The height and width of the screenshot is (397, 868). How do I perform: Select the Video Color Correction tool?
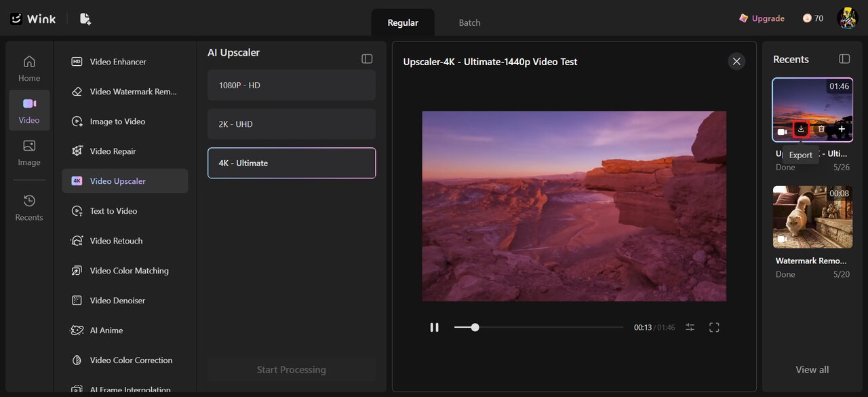(125, 360)
